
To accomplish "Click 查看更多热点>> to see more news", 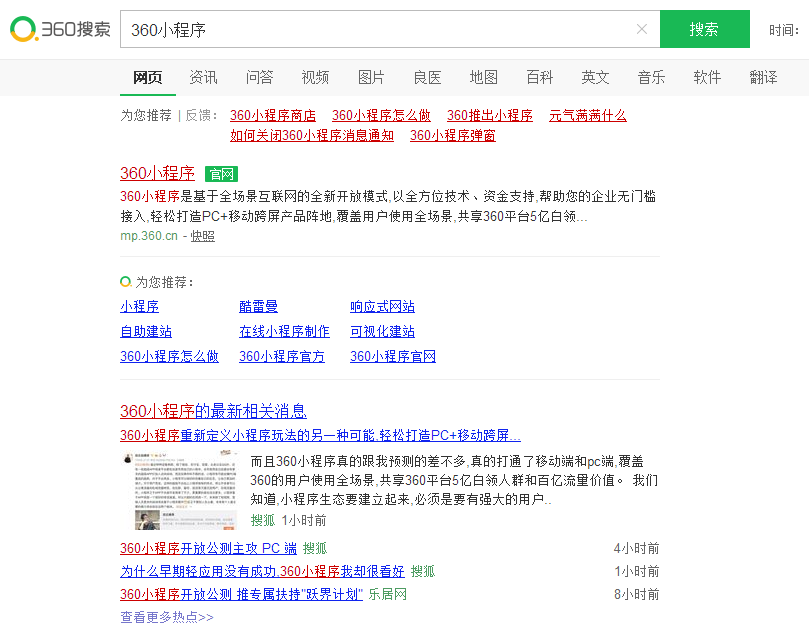I will 167,617.
